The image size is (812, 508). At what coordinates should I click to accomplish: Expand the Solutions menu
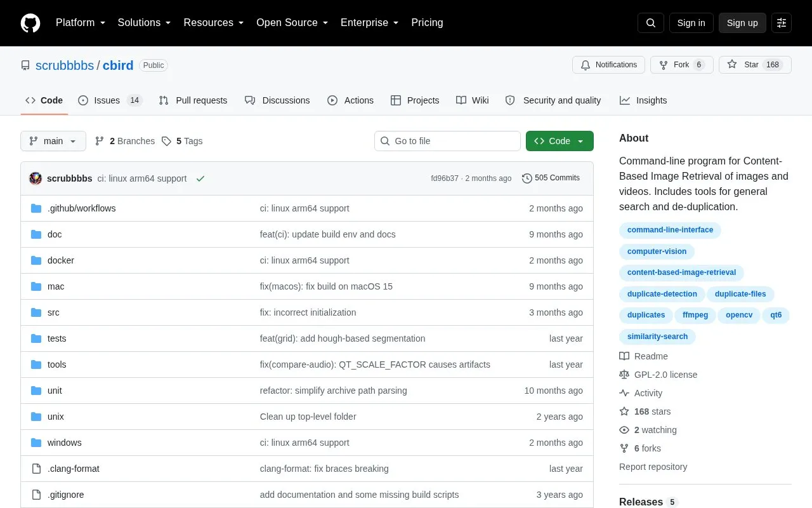pyautogui.click(x=144, y=23)
